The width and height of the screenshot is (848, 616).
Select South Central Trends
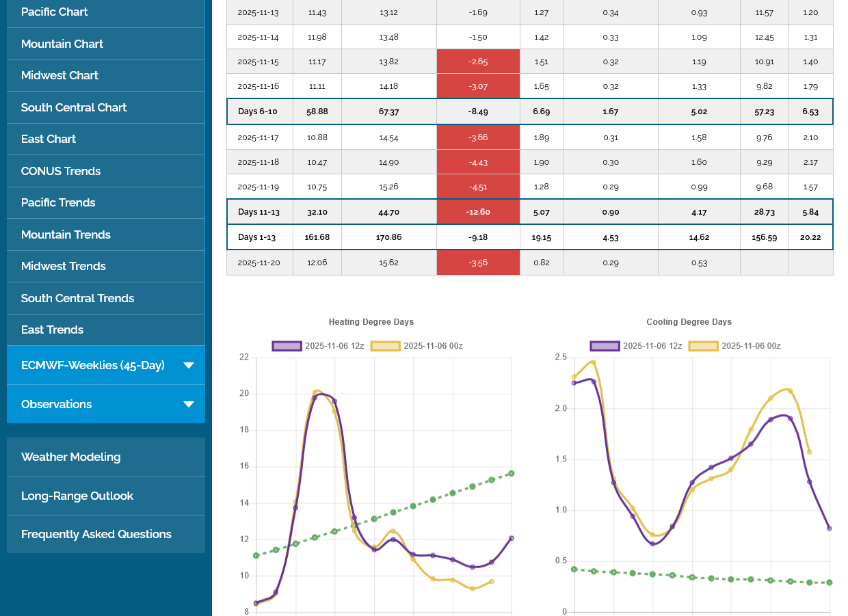coord(77,298)
